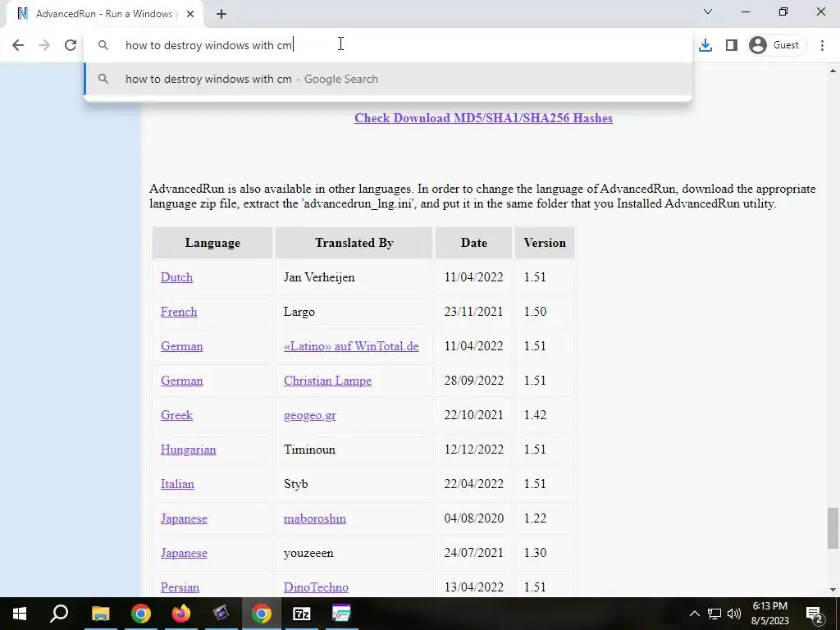Select the date 23/11/2021 cell
This screenshot has width=840, height=630.
[473, 312]
